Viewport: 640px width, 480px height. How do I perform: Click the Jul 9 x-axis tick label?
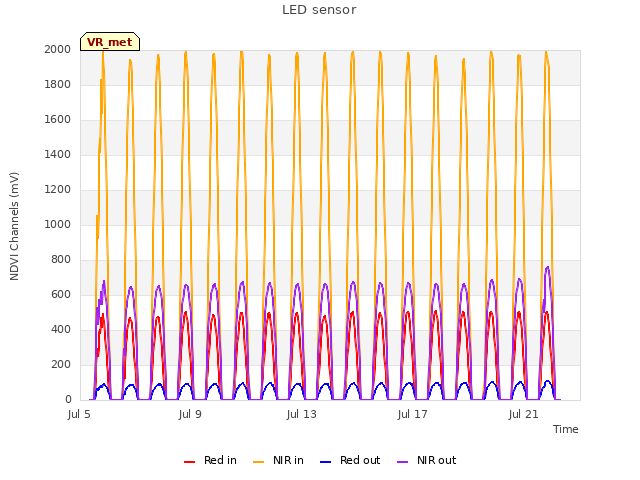(x=190, y=414)
